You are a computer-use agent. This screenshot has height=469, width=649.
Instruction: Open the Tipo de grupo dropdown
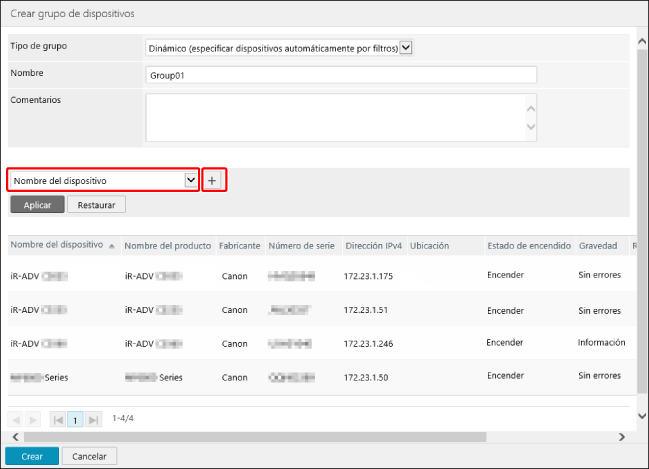[x=405, y=48]
